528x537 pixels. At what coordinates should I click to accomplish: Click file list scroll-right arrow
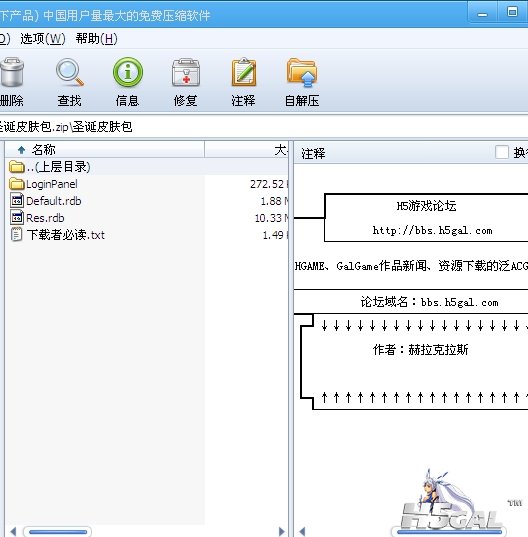pyautogui.click(x=281, y=532)
